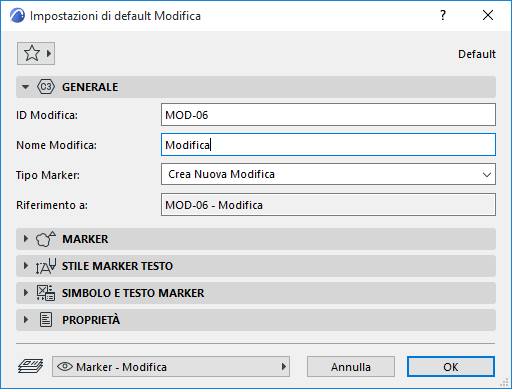
Task: Click the ArchiCAD logo in title bar
Action: coord(17,16)
